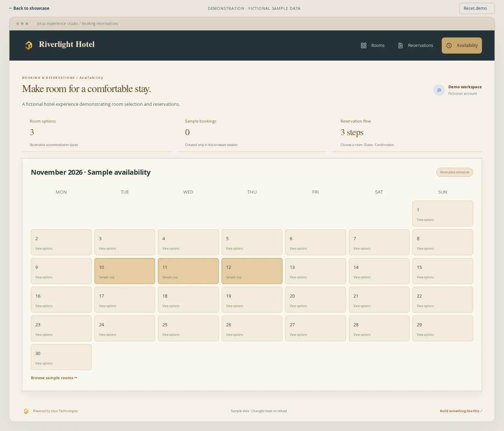504x431 pixels.
Task: Open Rooms via the grid icon
Action: pyautogui.click(x=364, y=46)
